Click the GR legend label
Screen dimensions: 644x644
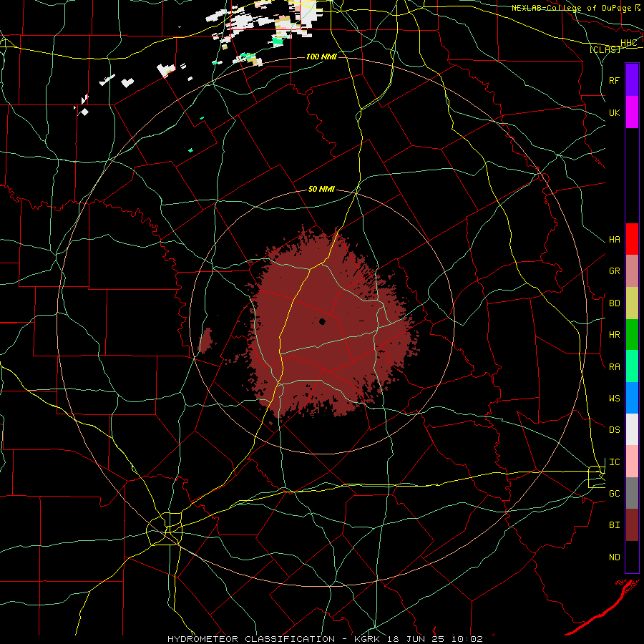point(614,271)
